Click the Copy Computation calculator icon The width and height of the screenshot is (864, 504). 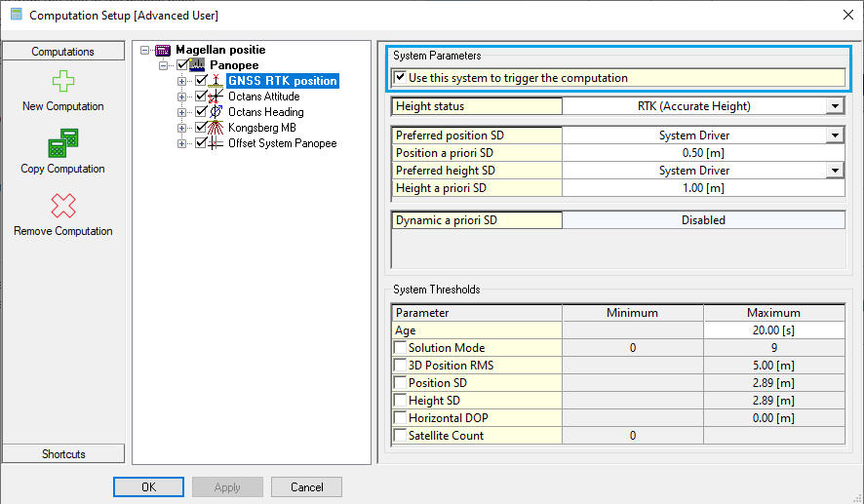[x=62, y=143]
